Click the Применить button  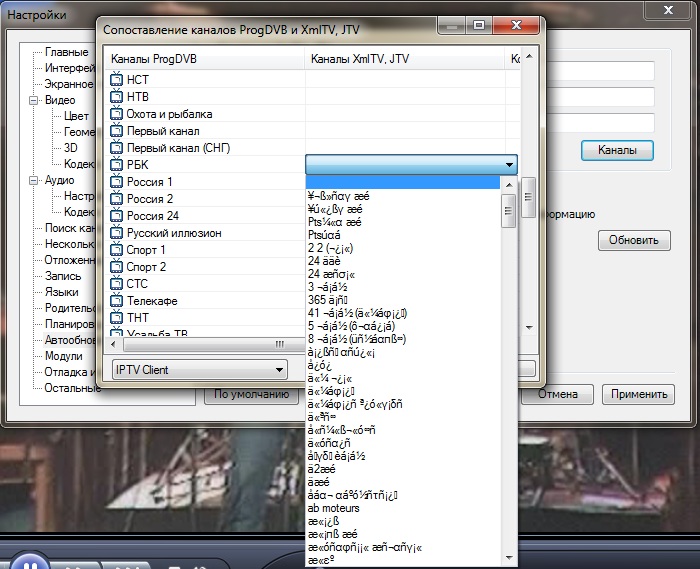point(638,394)
